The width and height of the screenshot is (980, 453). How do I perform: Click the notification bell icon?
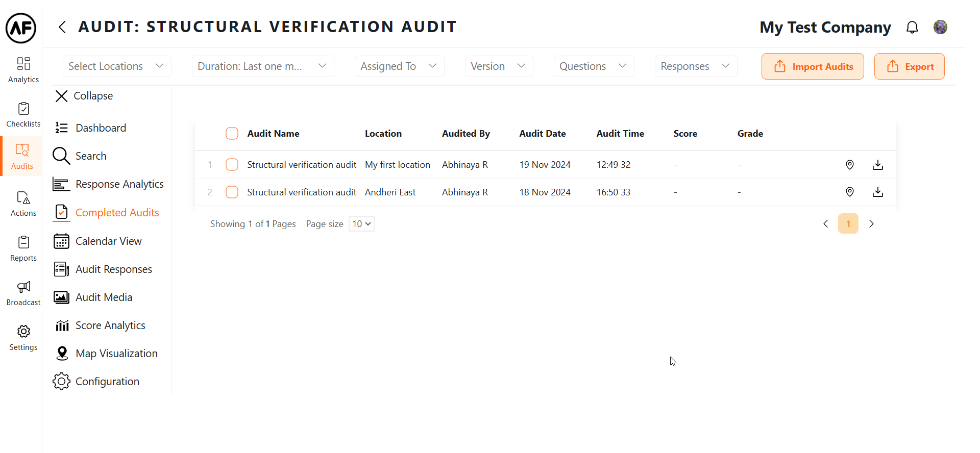pyautogui.click(x=912, y=27)
